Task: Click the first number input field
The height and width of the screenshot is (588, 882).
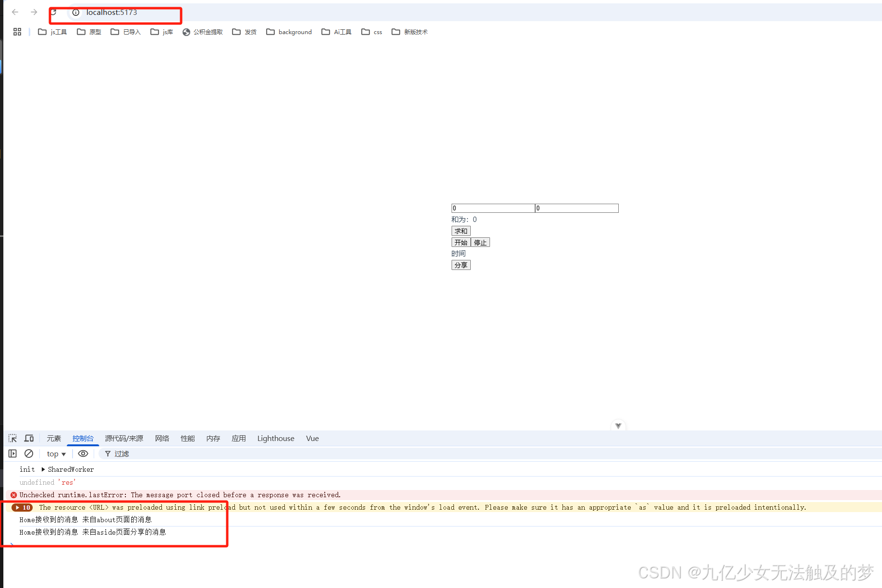Action: tap(493, 208)
